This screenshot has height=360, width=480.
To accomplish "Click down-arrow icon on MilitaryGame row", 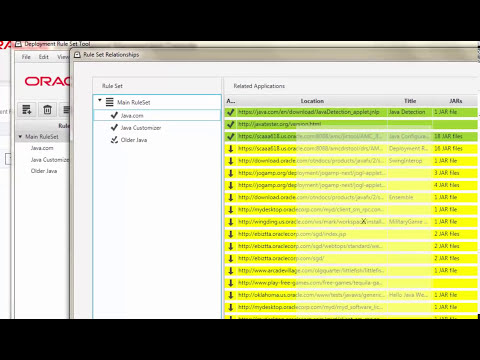I will [230, 222].
